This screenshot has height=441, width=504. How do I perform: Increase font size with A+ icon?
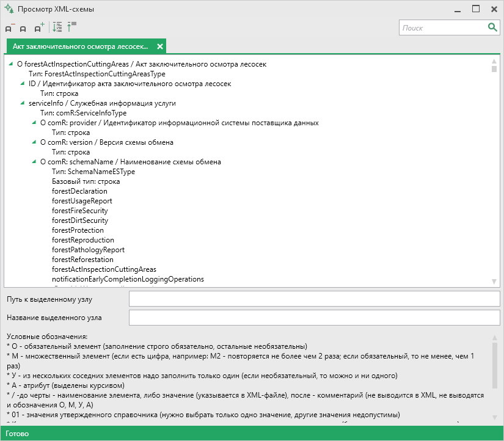click(x=39, y=27)
